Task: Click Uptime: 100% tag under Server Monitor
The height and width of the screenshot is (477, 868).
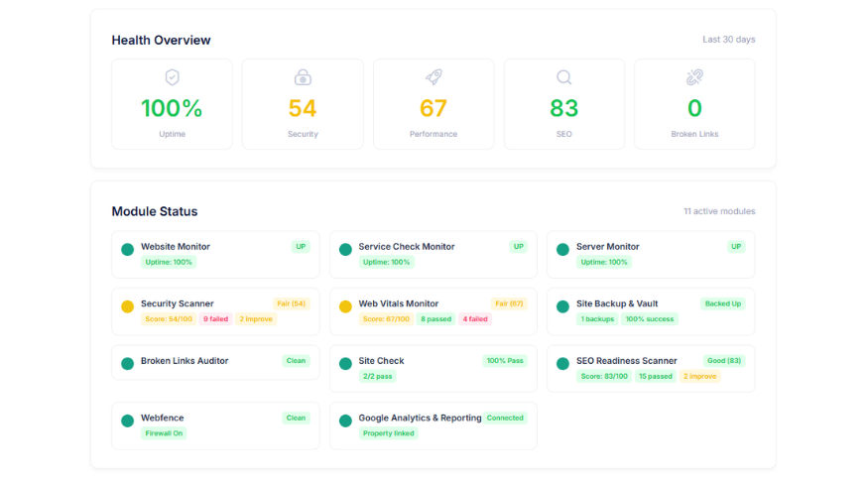Action: (x=604, y=262)
